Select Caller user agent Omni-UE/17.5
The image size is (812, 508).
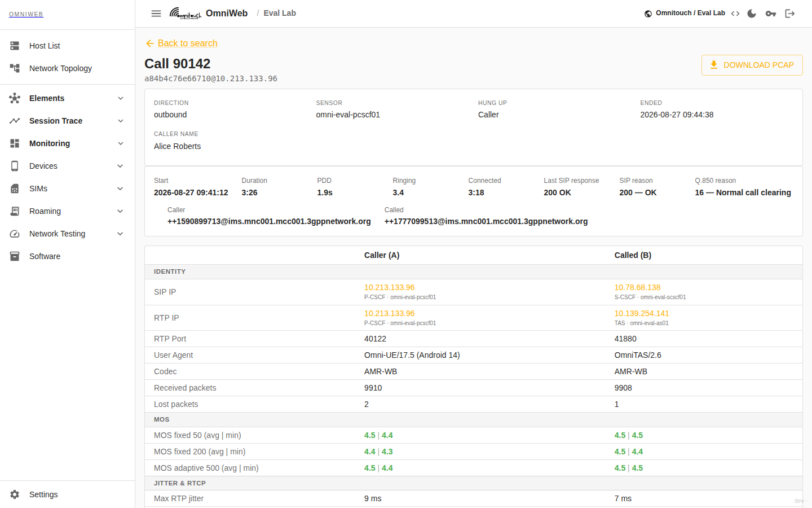coord(412,355)
